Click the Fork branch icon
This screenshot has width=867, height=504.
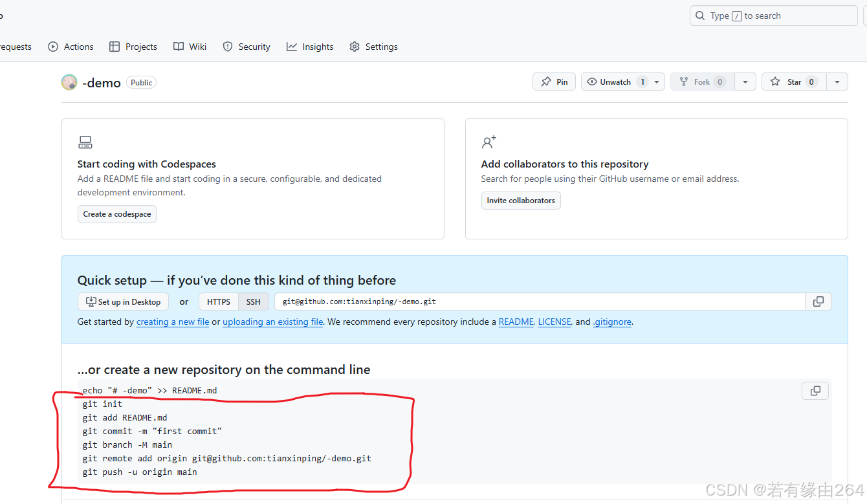point(684,82)
